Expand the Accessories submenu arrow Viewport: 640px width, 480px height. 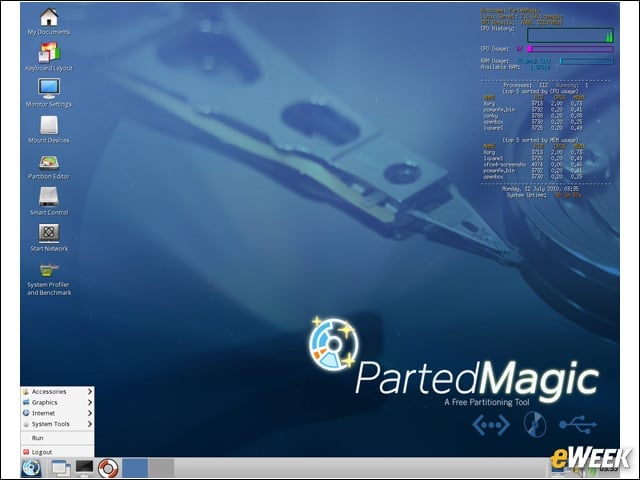(90, 391)
